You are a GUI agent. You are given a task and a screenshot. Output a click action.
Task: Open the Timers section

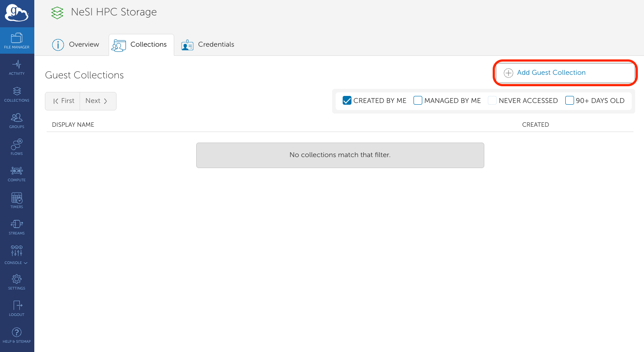(x=17, y=201)
